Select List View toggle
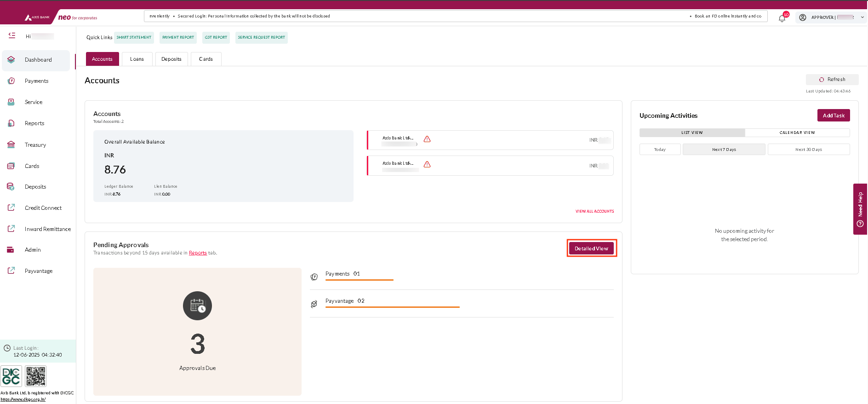This screenshot has height=404, width=868. pyautogui.click(x=692, y=133)
